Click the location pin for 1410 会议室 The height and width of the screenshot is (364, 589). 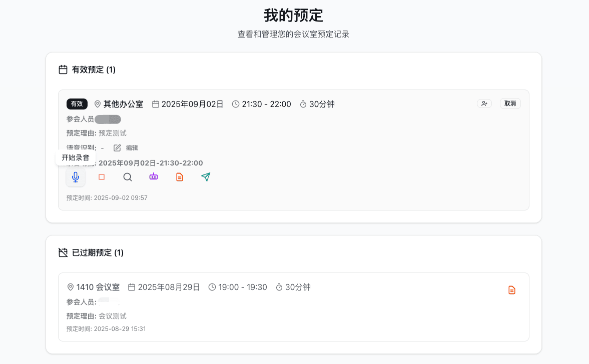[71, 286]
